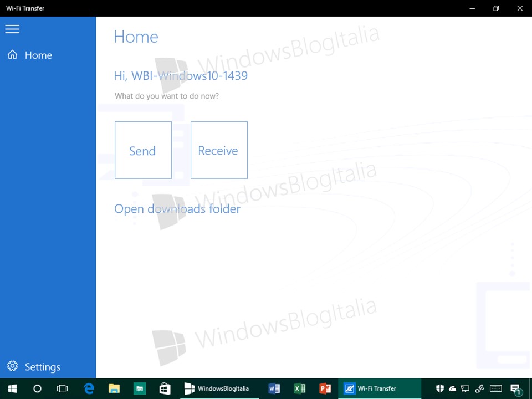Close the Wi-Fi Transfer window
The height and width of the screenshot is (399, 532).
coord(520,8)
